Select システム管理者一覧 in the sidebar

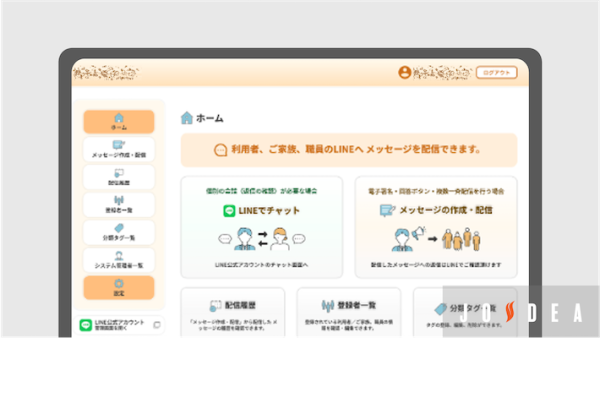pyautogui.click(x=119, y=260)
